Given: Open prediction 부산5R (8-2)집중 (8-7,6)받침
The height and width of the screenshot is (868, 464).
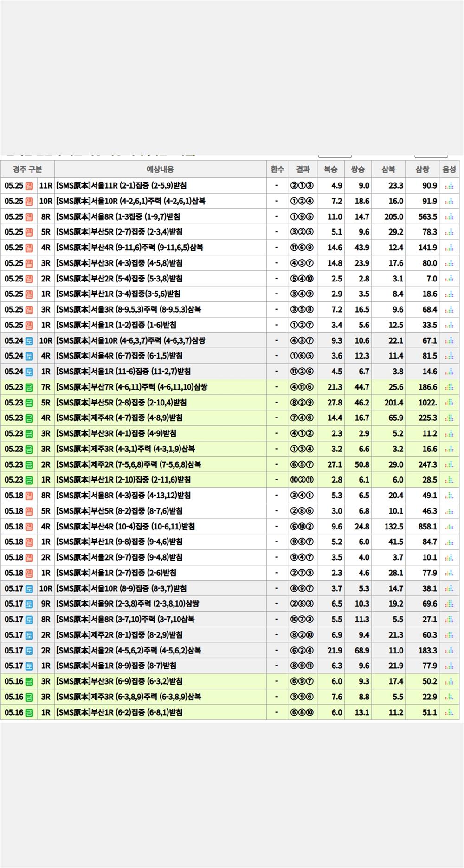Looking at the screenshot, I should [x=119, y=511].
